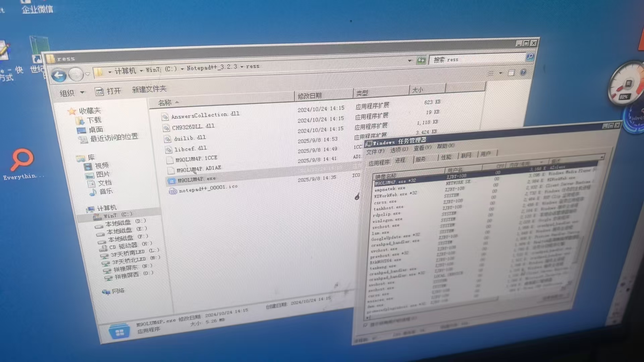Screen dimensions: 644x362
Task: Click the 打开 toolbar button
Action: point(108,91)
